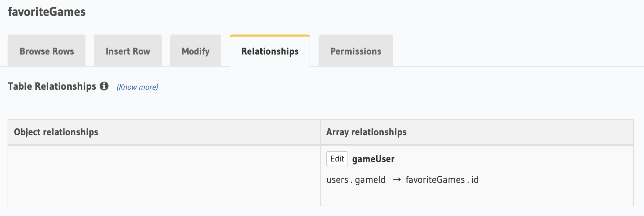
Task: Click the gameUser relationship name
Action: point(373,159)
